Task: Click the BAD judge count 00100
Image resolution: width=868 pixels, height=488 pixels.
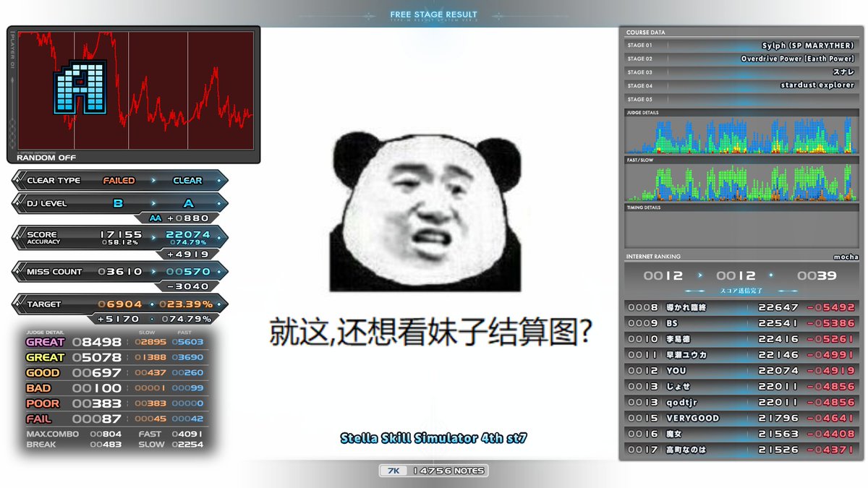Action: point(97,388)
